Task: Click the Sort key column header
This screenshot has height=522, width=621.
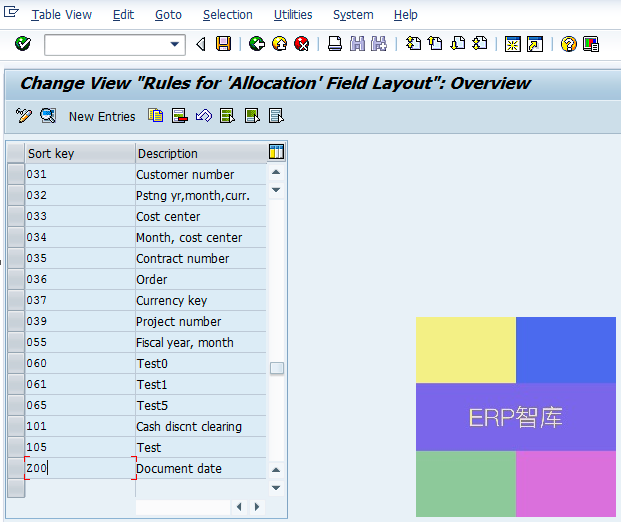Action: click(80, 153)
